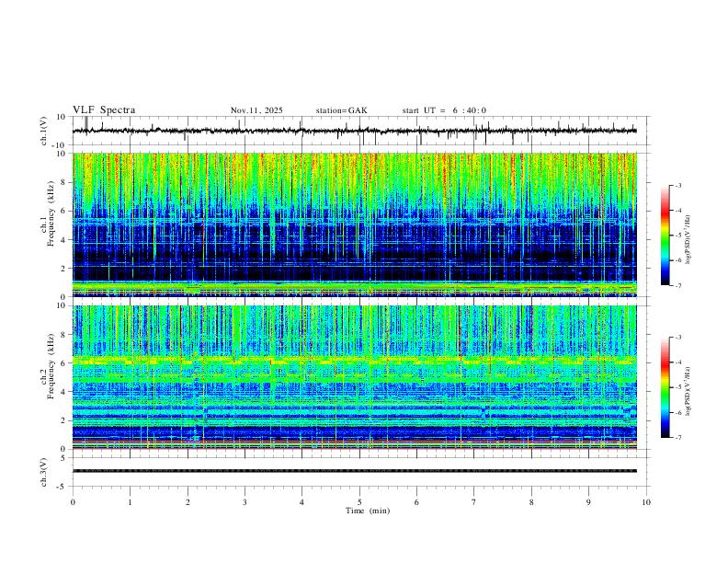Click the date 'Nov.11, 2025'
Image resolution: width=728 pixels, height=563 pixels.
point(256,110)
